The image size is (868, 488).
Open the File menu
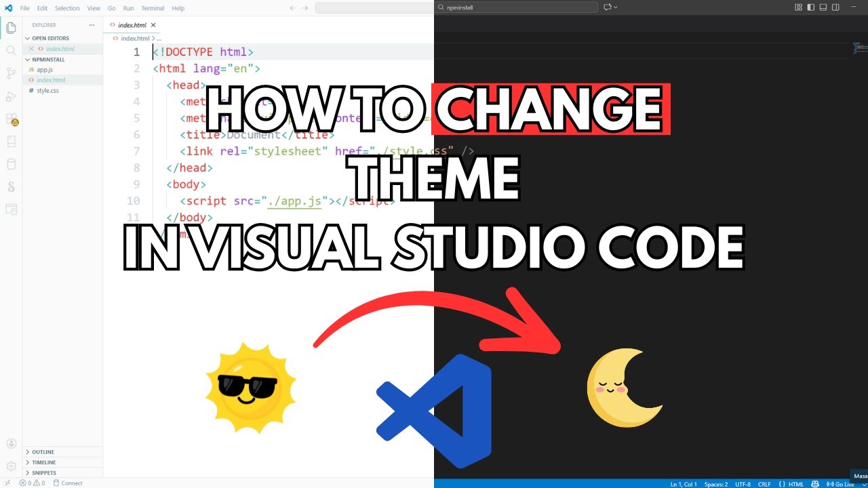(25, 8)
